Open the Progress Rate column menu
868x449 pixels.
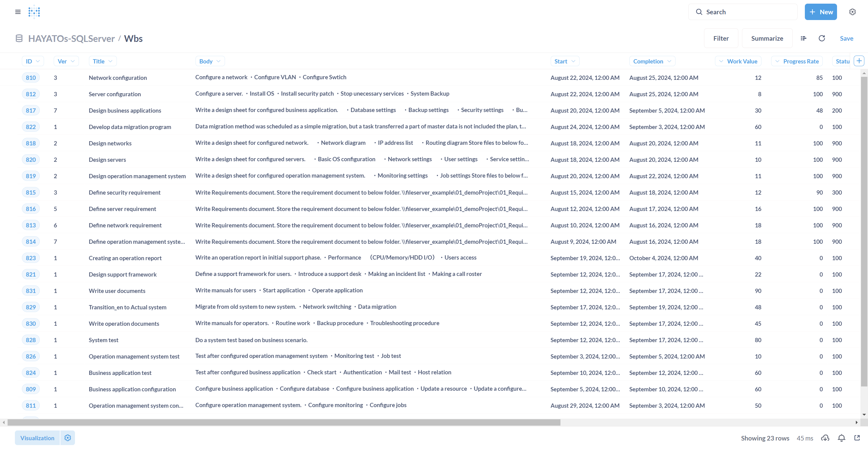797,61
